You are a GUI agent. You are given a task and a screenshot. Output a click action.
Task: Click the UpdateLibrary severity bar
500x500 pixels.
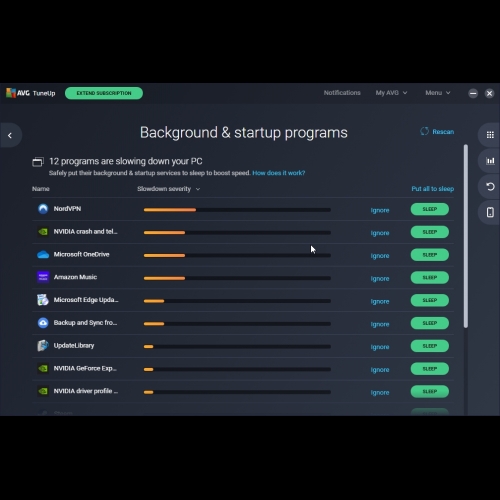pos(237,347)
